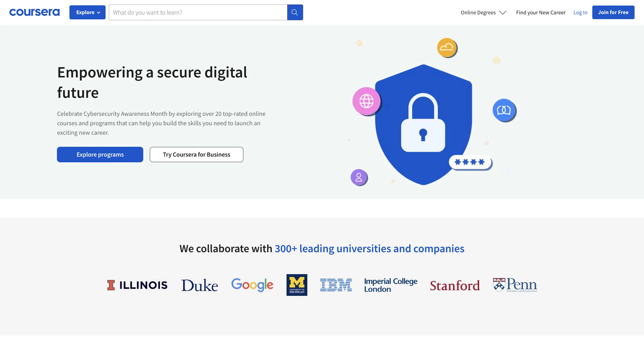
Task: Click the Imperial College London logo
Action: pos(391,285)
